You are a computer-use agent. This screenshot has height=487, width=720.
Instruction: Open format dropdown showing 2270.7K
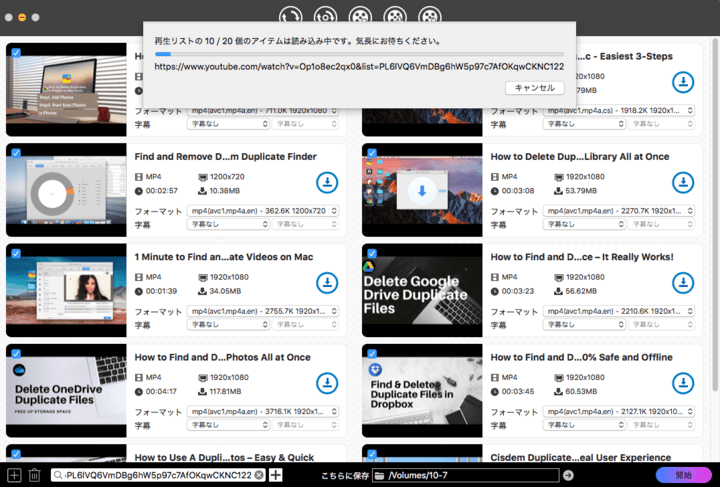[619, 211]
